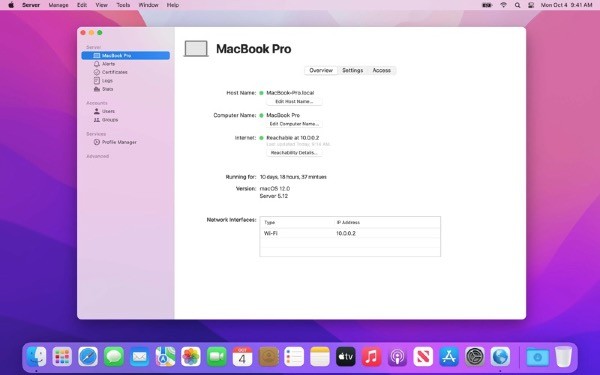The height and width of the screenshot is (375, 600).
Task: Open Maps from the Dock
Action: click(165, 357)
